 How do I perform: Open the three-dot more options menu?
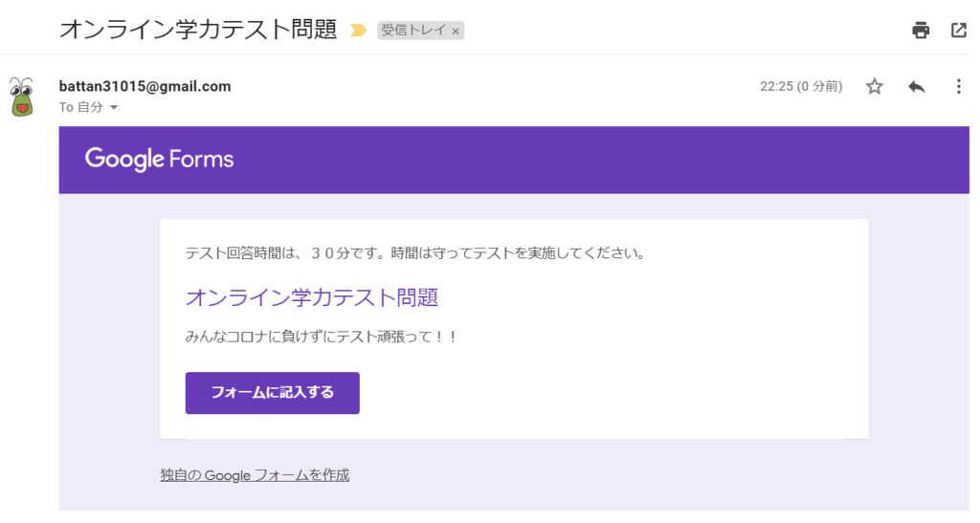point(958,86)
